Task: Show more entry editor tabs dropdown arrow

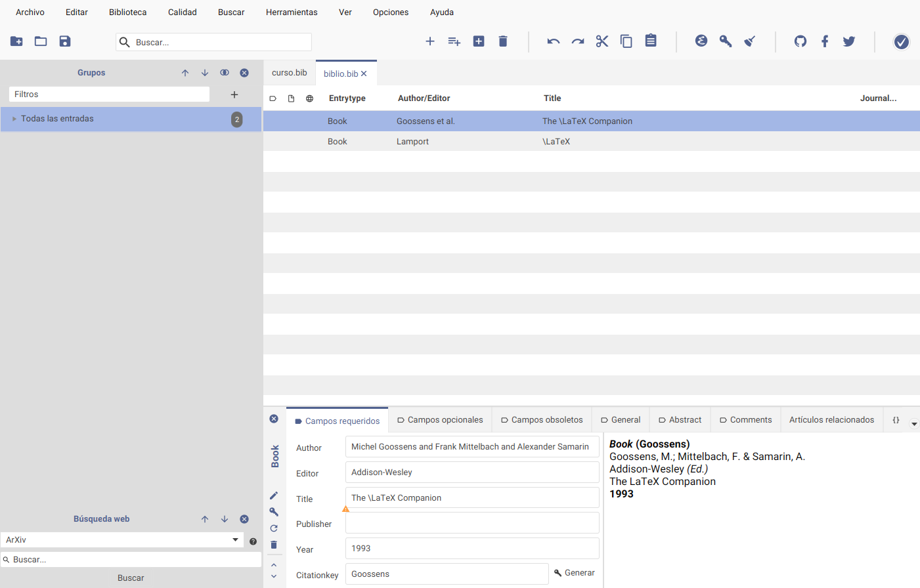Action: tap(914, 424)
